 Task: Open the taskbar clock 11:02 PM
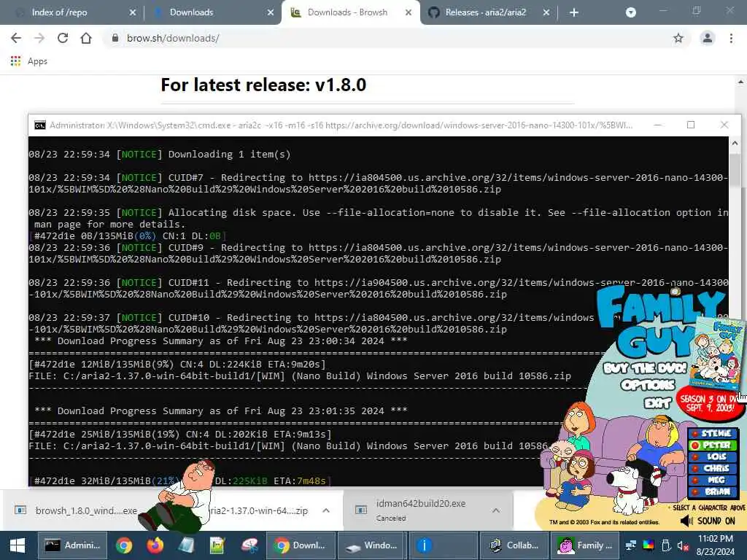tap(716, 545)
